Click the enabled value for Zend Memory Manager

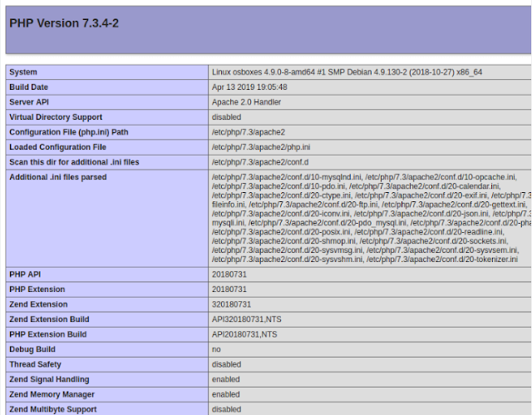225,394
